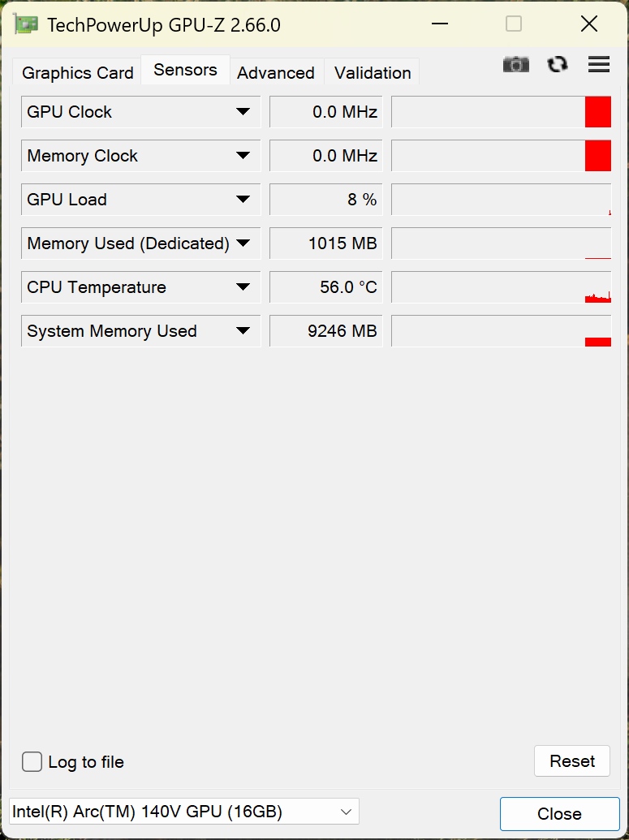
Task: Click the refresh arrows icon
Action: [x=558, y=64]
